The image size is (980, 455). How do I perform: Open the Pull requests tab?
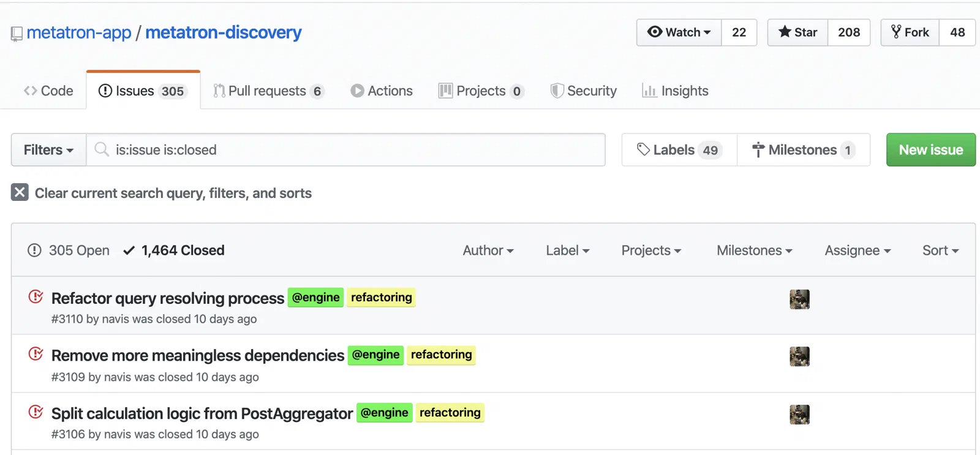[268, 91]
